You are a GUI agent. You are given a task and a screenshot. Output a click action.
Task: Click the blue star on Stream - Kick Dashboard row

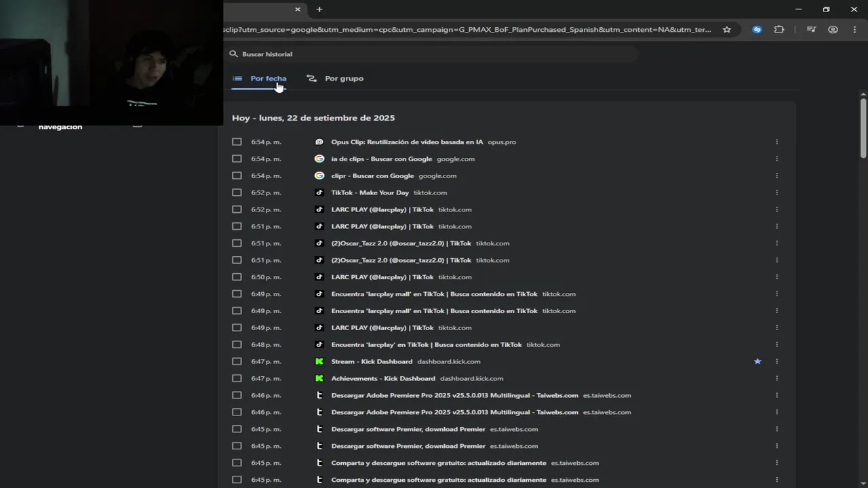(757, 361)
